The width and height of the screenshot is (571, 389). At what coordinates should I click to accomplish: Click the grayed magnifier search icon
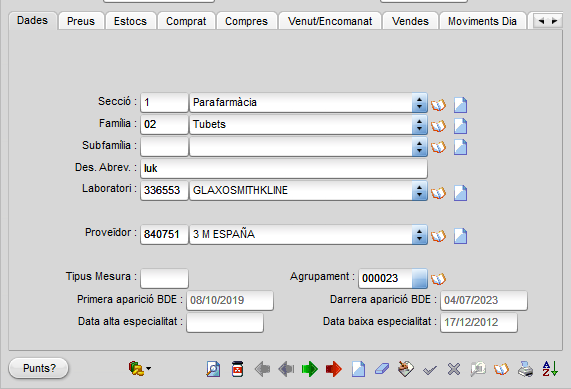coord(478,369)
